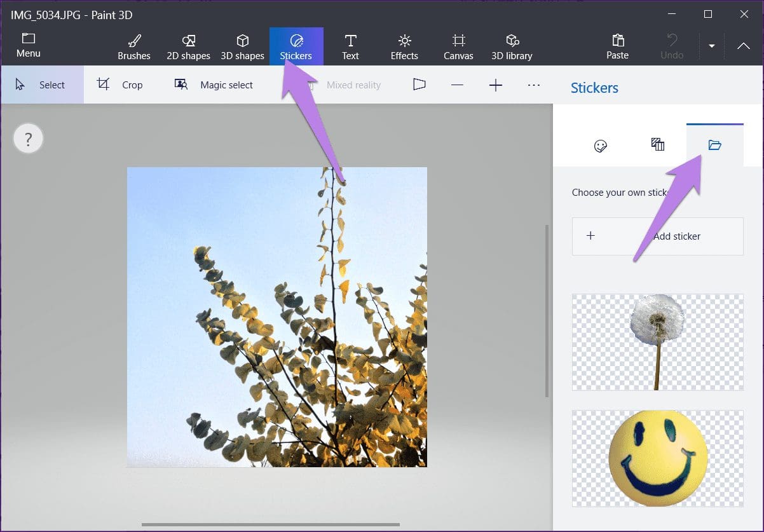Expand the Paste dropdown arrow
This screenshot has width=764, height=532.
(712, 46)
